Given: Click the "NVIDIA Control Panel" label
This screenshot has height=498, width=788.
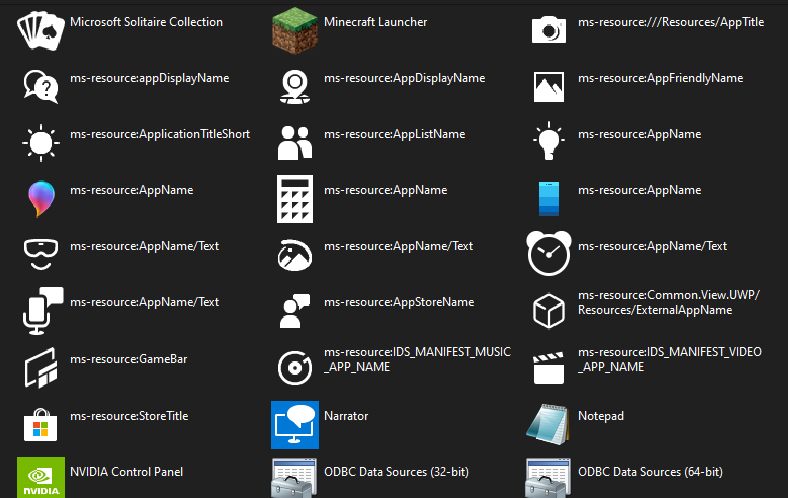Looking at the screenshot, I should [127, 472].
